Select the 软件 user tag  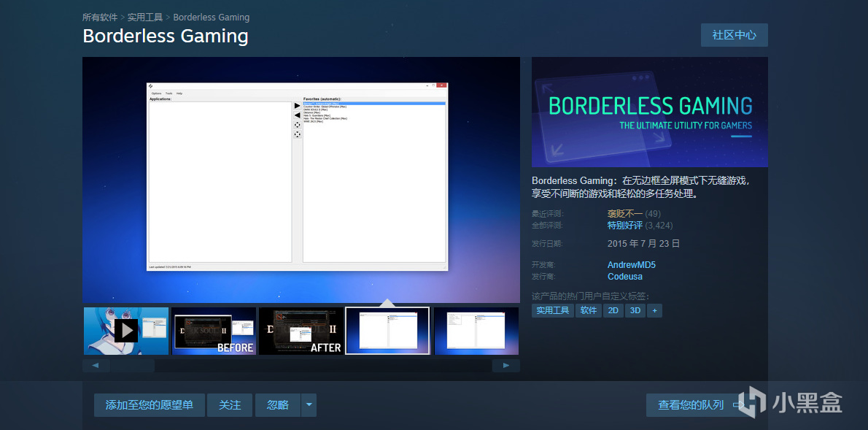589,310
